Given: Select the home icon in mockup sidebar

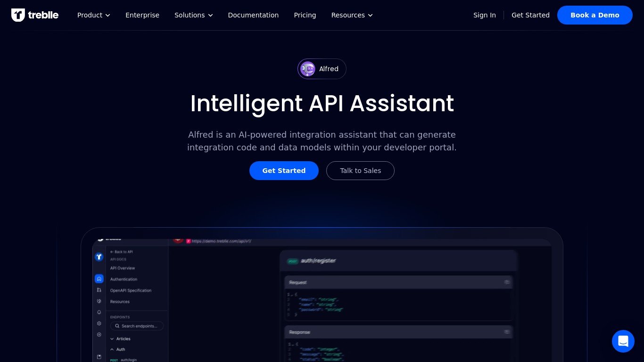Looking at the screenshot, I should pos(99,279).
